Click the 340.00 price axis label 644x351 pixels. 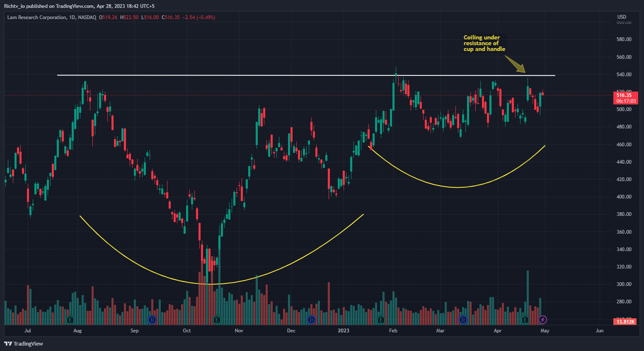click(624, 249)
